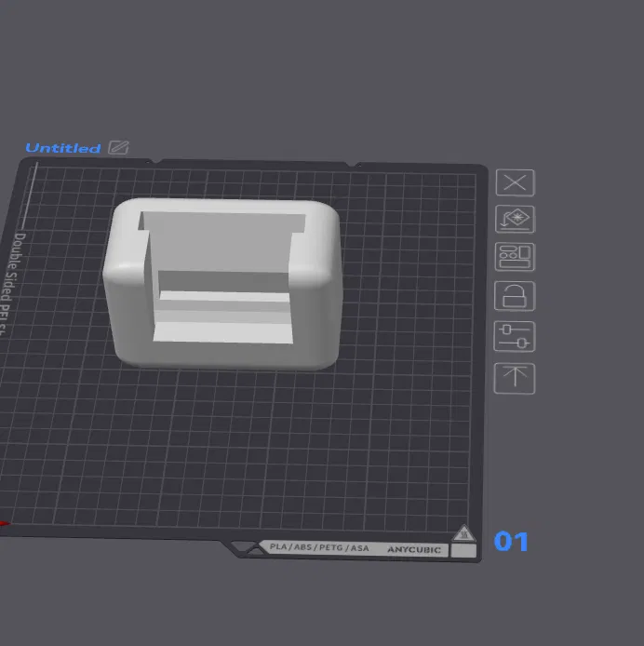Arrange objects on plate icon
Image resolution: width=644 pixels, height=646 pixels.
click(515, 257)
